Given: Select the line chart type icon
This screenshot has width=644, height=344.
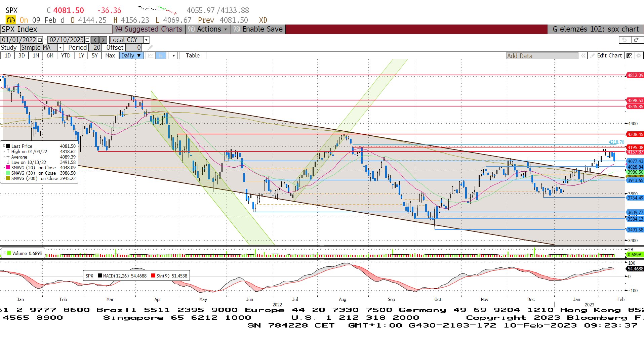Looking at the screenshot, I should tap(151, 55).
